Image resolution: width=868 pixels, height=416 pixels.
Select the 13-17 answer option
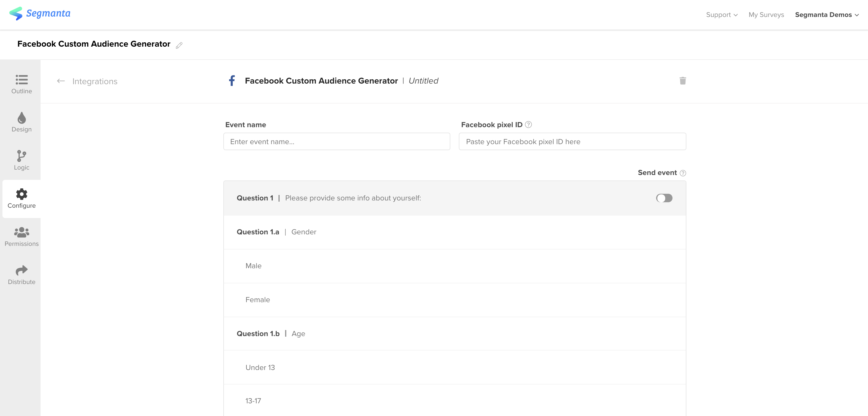[455, 401]
